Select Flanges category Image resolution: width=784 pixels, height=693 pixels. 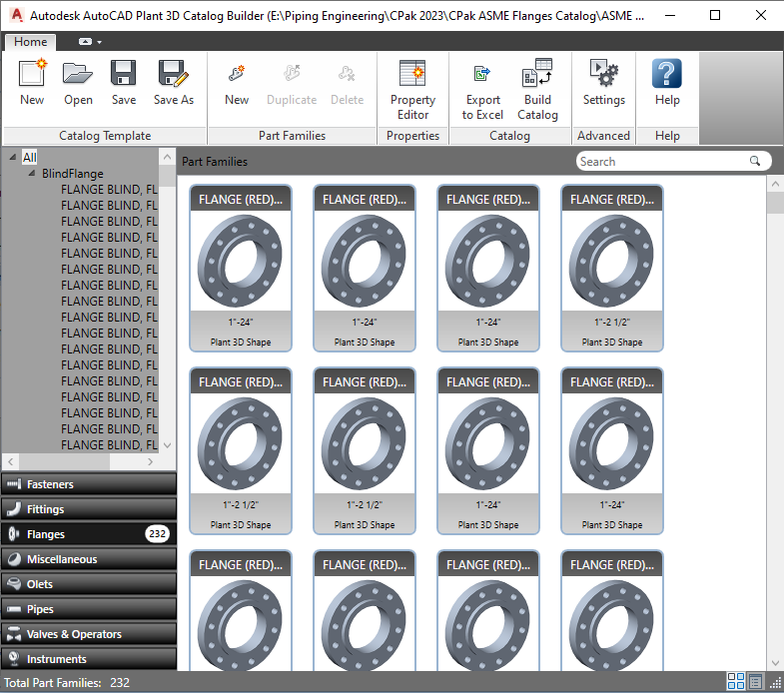[x=89, y=534]
